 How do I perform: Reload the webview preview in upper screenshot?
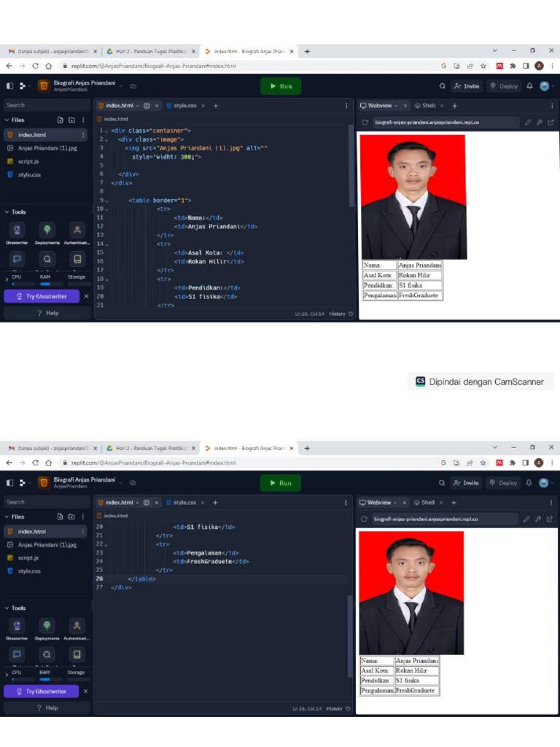[365, 123]
